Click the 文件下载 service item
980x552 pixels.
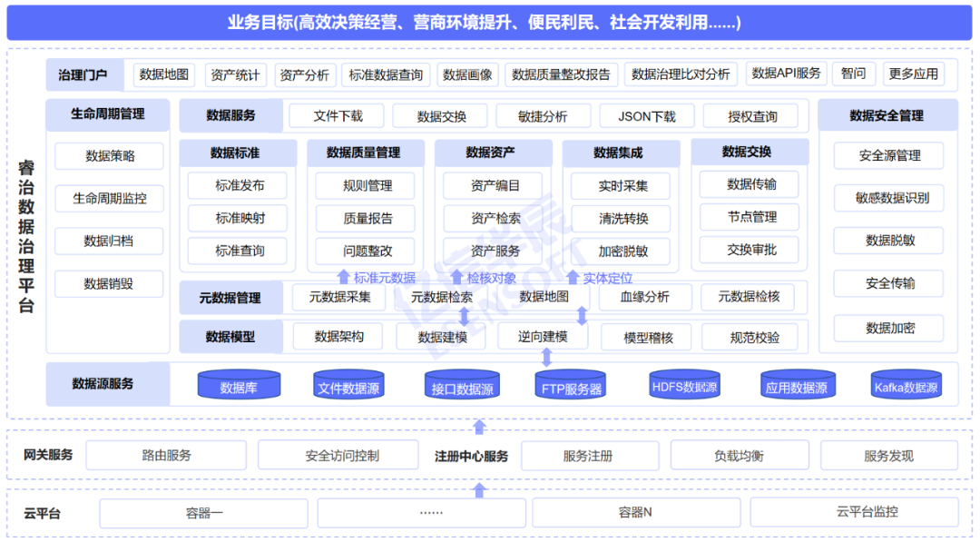pos(337,115)
